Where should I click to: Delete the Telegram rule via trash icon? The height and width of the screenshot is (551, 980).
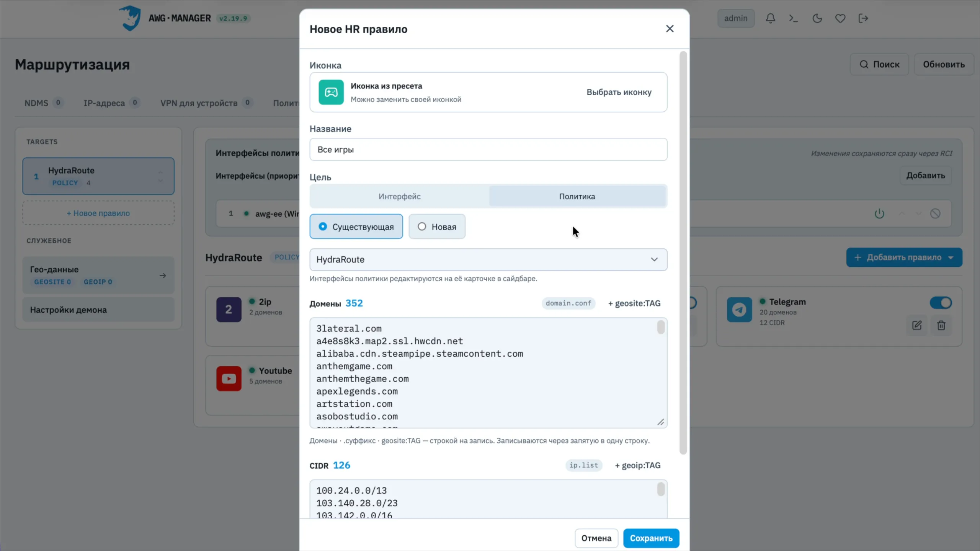(941, 325)
